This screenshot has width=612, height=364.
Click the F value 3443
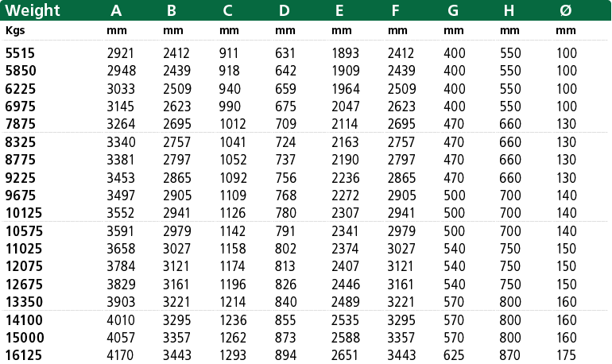point(401,355)
